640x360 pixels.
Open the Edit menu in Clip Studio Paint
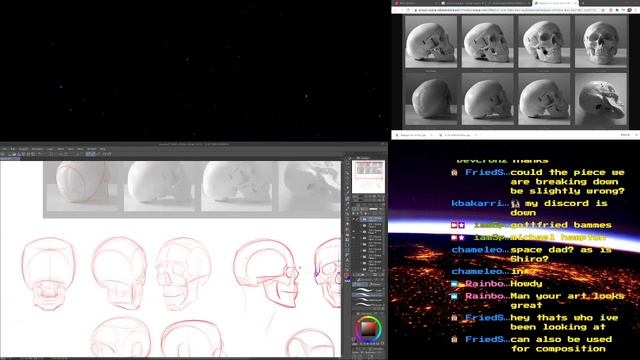13,149
